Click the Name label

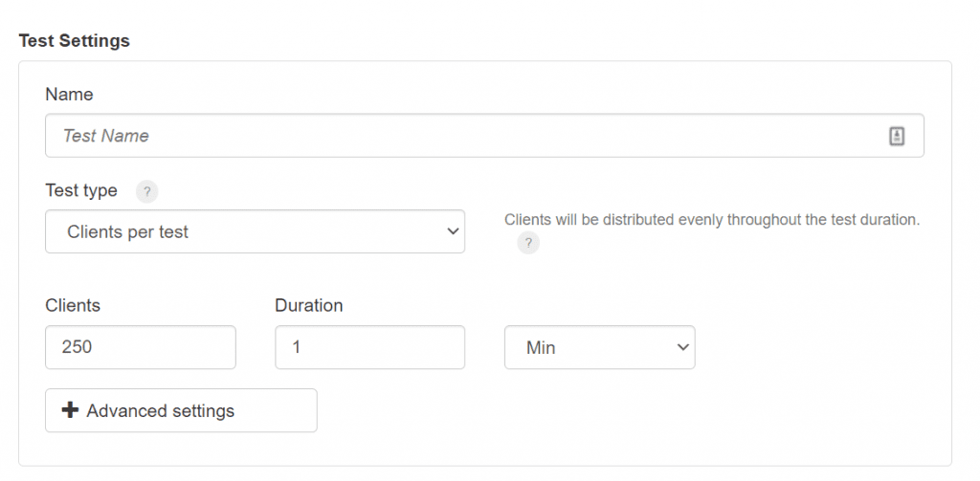pyautogui.click(x=69, y=95)
